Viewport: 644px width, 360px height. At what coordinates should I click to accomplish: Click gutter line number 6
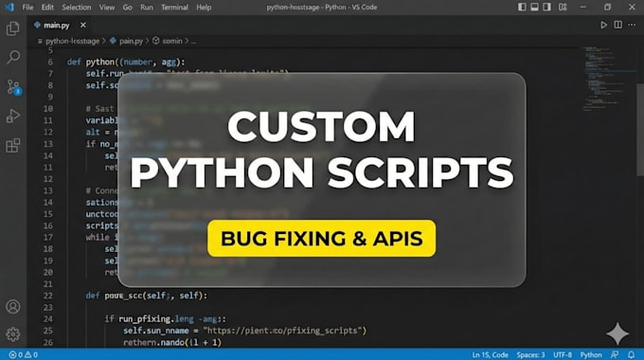coord(50,63)
